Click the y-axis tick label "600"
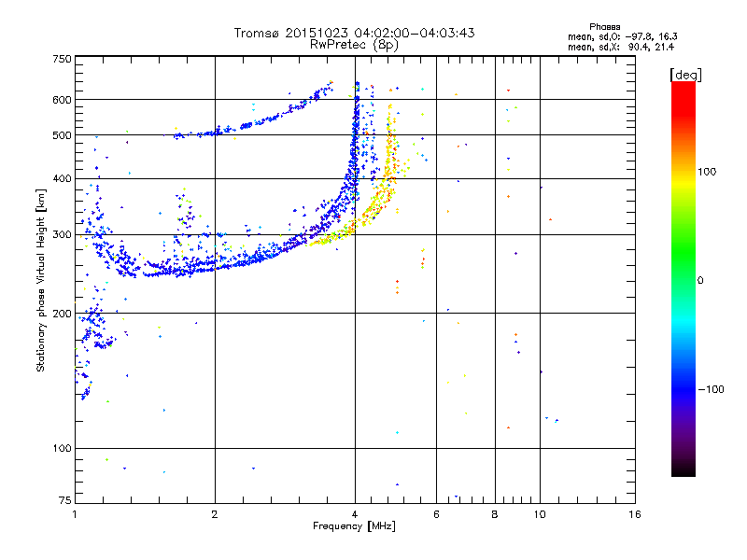Screen dimensions: 747x560 62,100
